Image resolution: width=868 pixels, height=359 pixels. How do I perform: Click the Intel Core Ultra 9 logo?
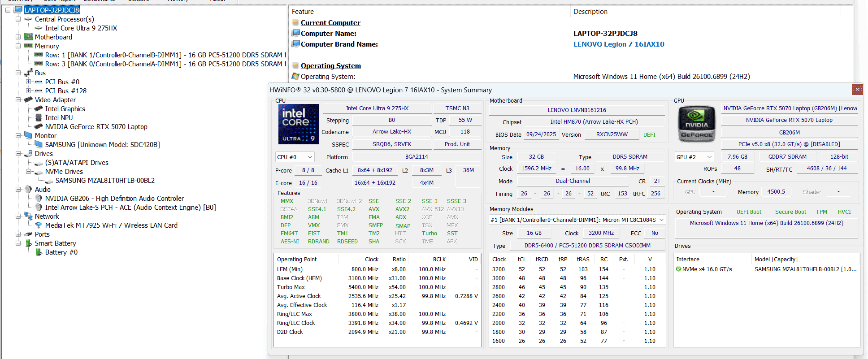pos(298,124)
